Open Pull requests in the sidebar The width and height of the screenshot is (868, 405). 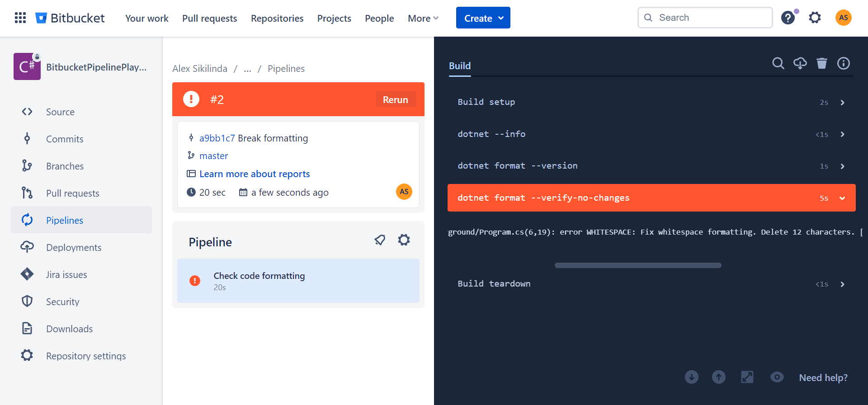pyautogui.click(x=81, y=193)
